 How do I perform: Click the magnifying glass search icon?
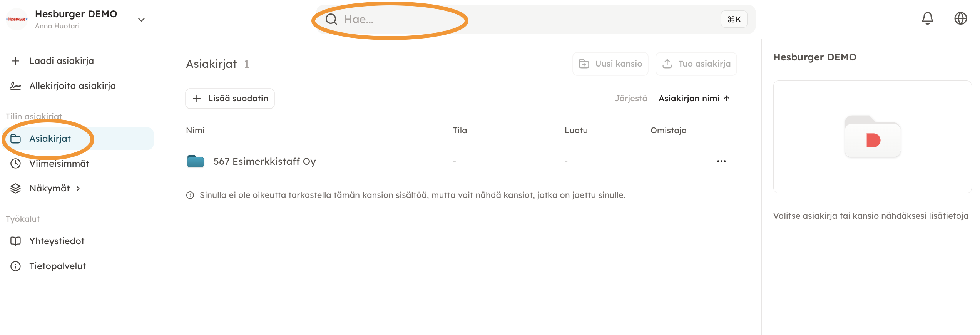click(x=331, y=19)
